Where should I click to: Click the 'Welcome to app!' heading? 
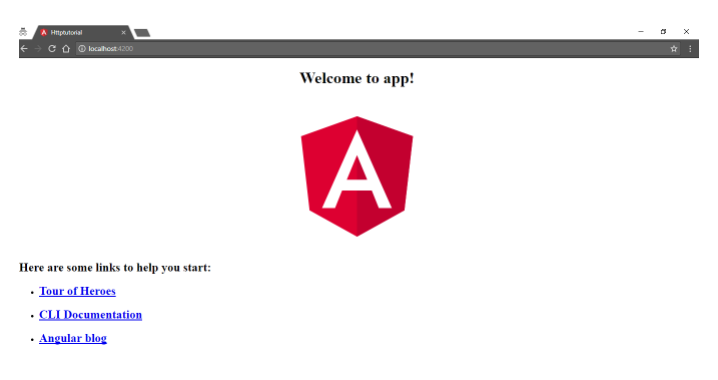[x=357, y=78]
